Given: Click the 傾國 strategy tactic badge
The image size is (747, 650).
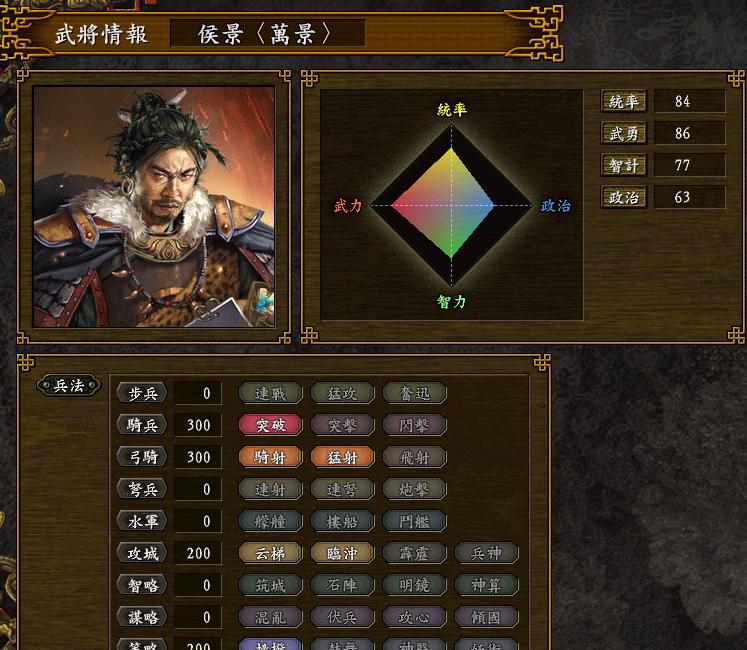Looking at the screenshot, I should (x=486, y=617).
